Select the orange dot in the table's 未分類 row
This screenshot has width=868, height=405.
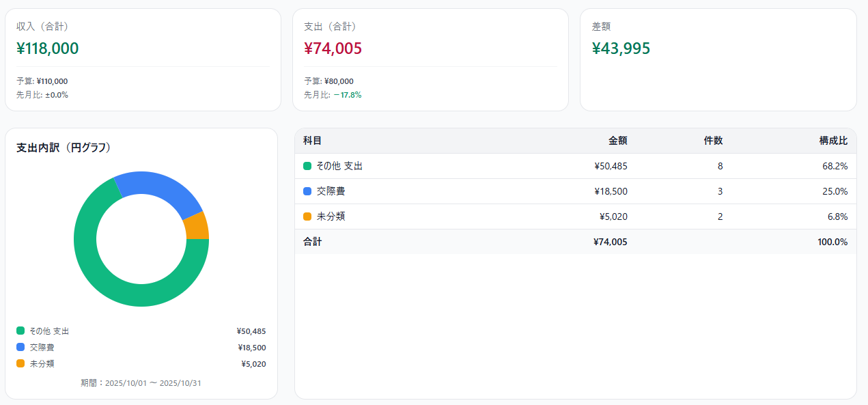pyautogui.click(x=307, y=217)
